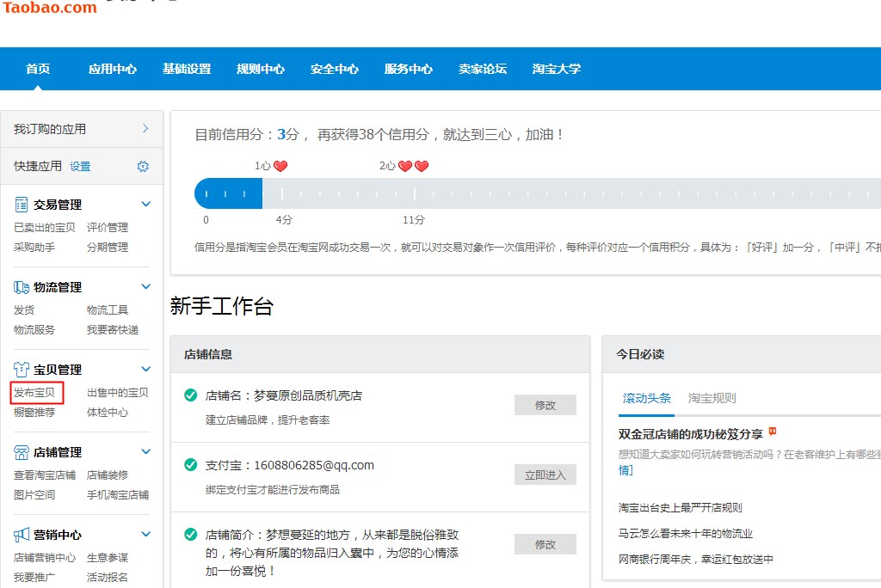
Task: Open 已卖出的宝贝 link
Action: (x=45, y=228)
